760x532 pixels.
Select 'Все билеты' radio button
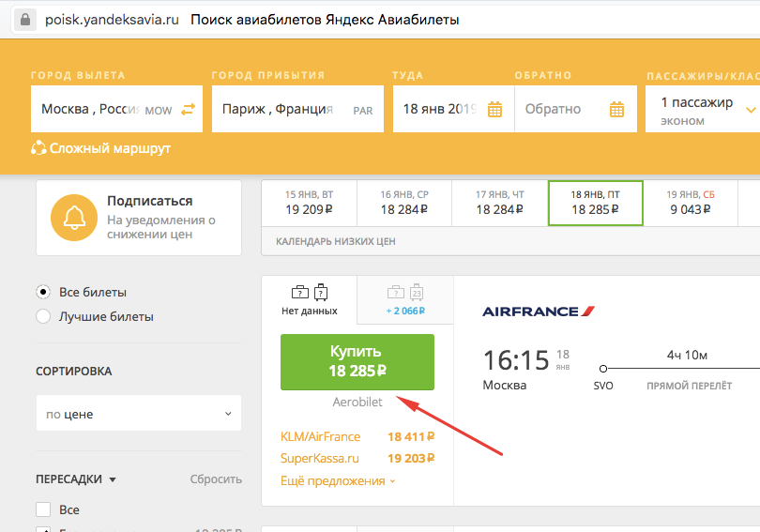pos(43,292)
